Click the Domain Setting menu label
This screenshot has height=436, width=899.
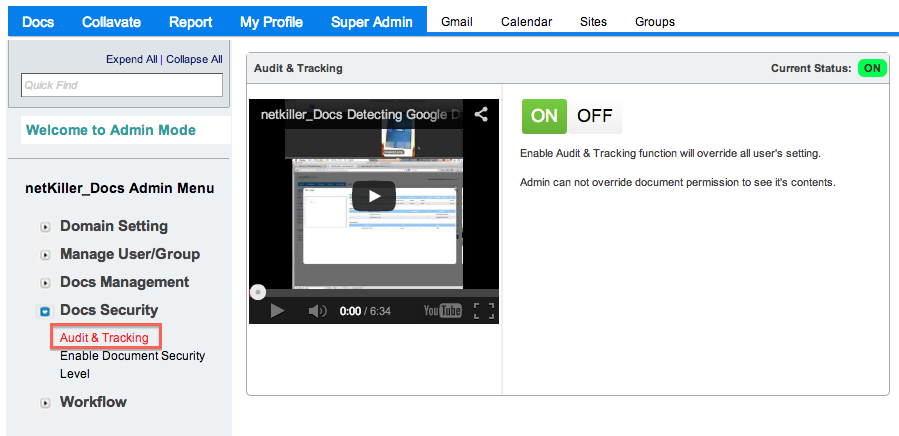(114, 226)
